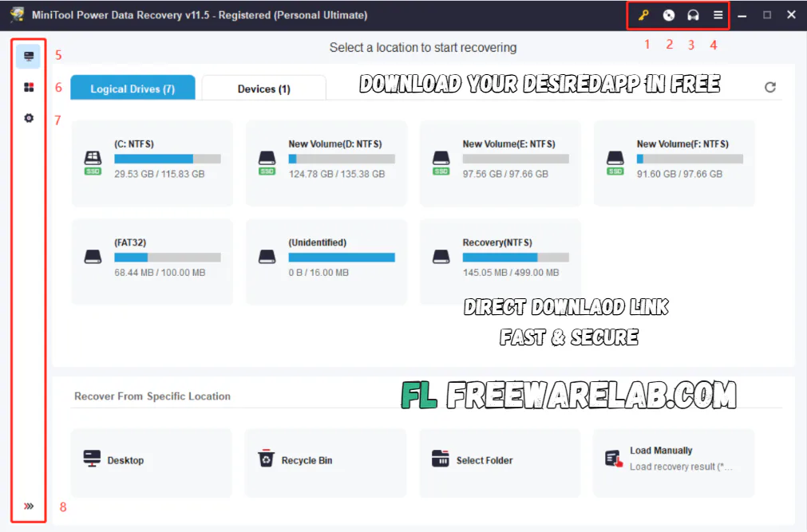The width and height of the screenshot is (807, 532).
Task: Click 29.53 GB / 115.83 GB text
Action: click(160, 174)
